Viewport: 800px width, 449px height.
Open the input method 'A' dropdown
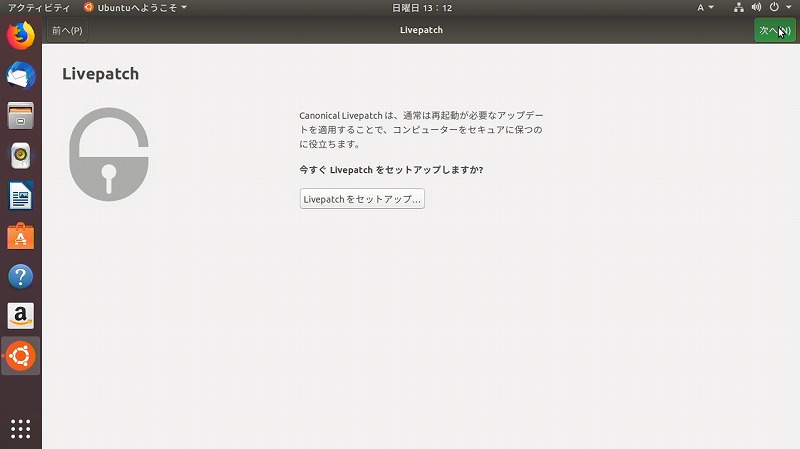[x=705, y=8]
